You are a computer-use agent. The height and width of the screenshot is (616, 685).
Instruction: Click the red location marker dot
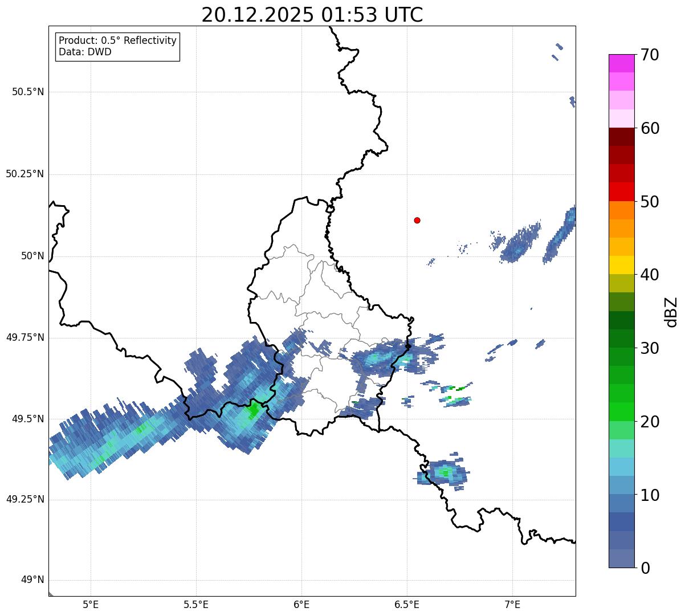[x=417, y=220]
